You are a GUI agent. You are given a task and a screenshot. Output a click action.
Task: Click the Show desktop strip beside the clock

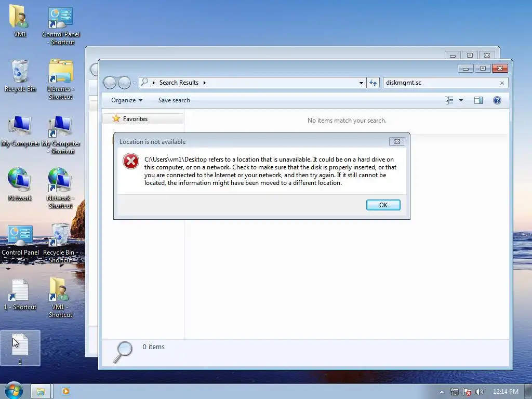tap(528, 392)
